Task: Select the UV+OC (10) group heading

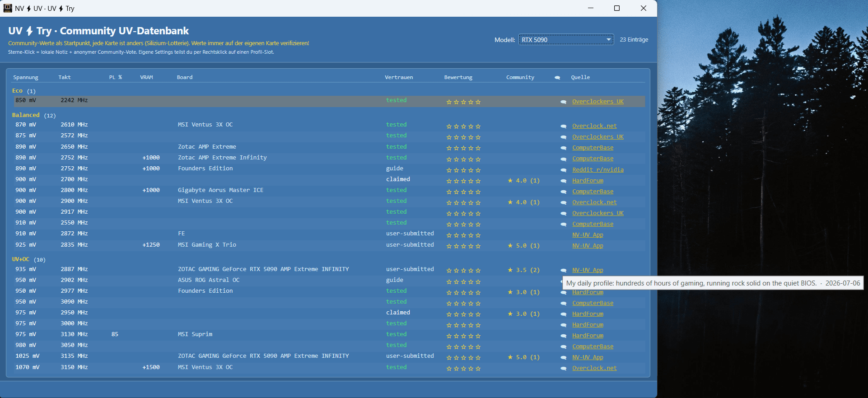Action: click(x=29, y=259)
